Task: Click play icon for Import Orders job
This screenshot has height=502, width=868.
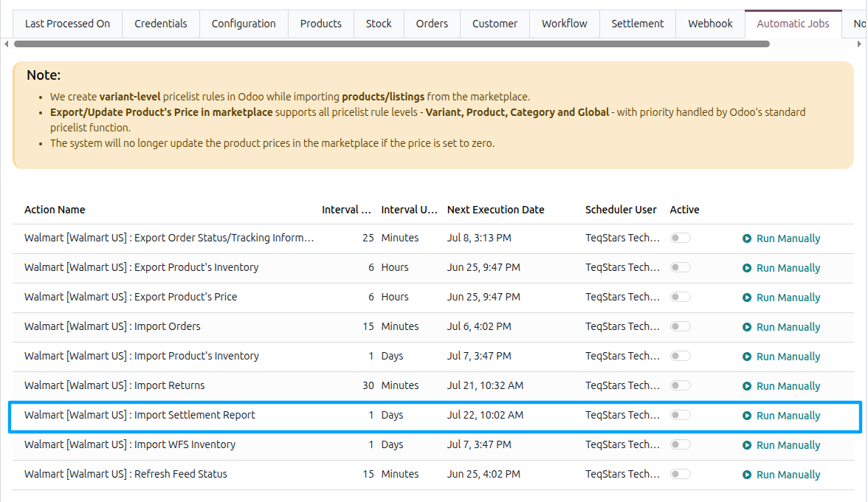Action: click(x=747, y=327)
